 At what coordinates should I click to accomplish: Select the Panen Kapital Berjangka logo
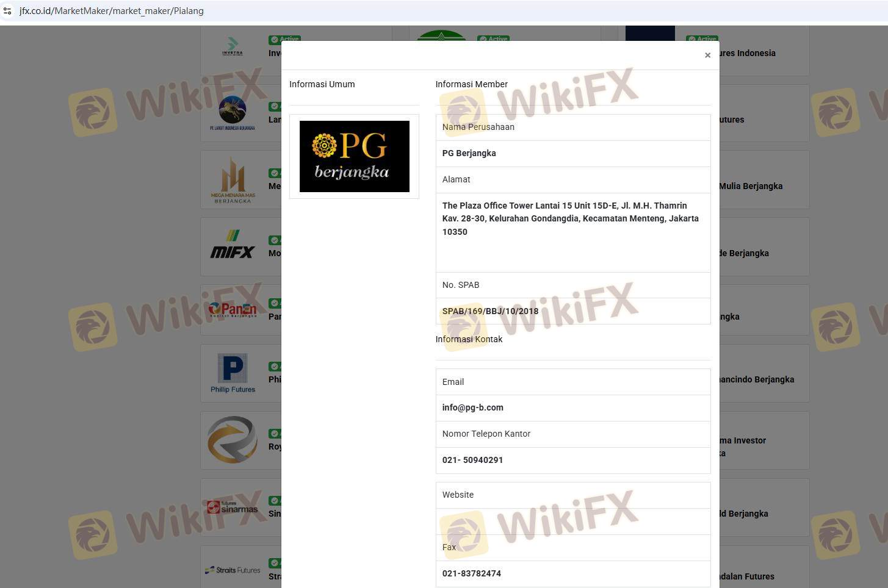coord(233,310)
